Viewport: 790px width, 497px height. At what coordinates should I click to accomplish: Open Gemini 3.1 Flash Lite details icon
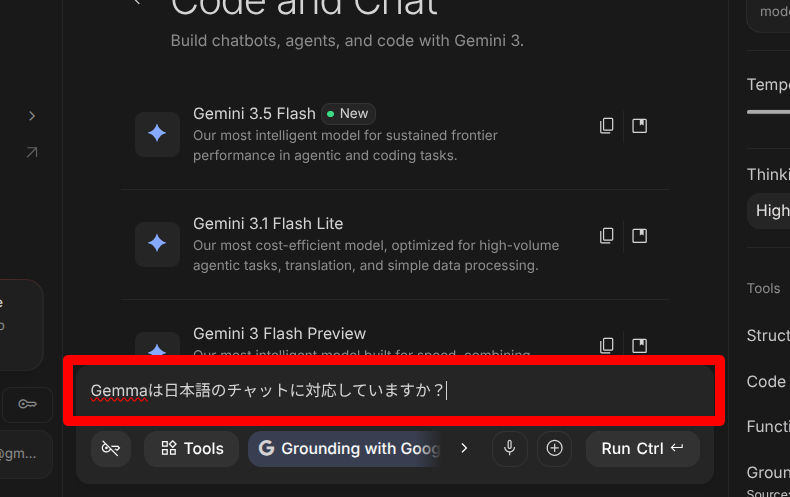(x=639, y=235)
